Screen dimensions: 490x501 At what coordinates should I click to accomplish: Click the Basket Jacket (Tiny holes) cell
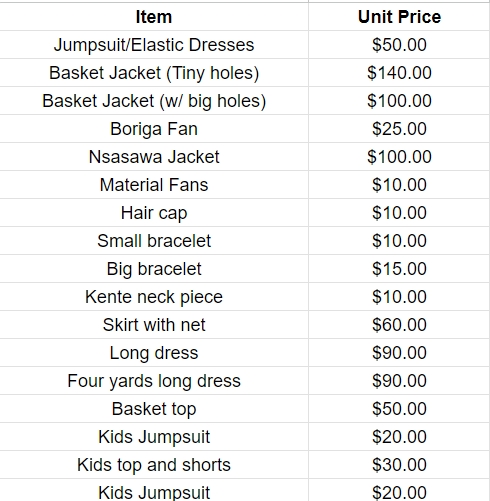pyautogui.click(x=154, y=73)
